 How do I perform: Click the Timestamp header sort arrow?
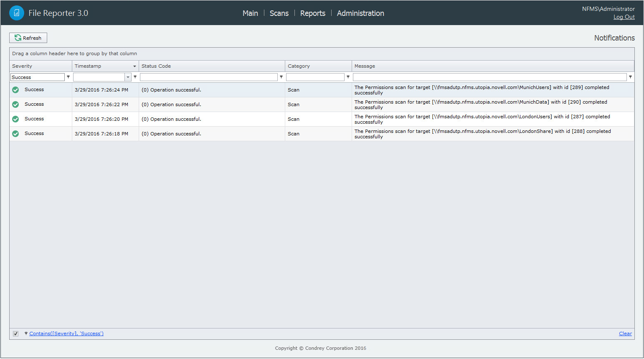point(134,66)
